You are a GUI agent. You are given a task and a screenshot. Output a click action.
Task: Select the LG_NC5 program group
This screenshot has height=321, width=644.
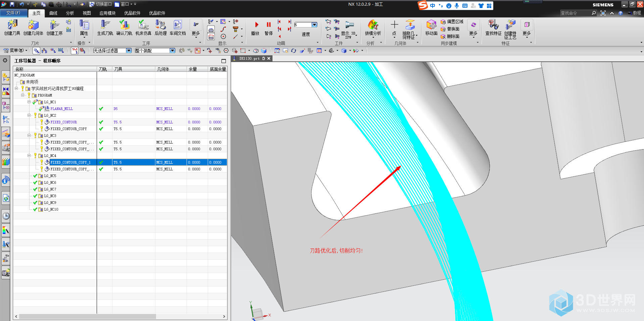pos(50,176)
